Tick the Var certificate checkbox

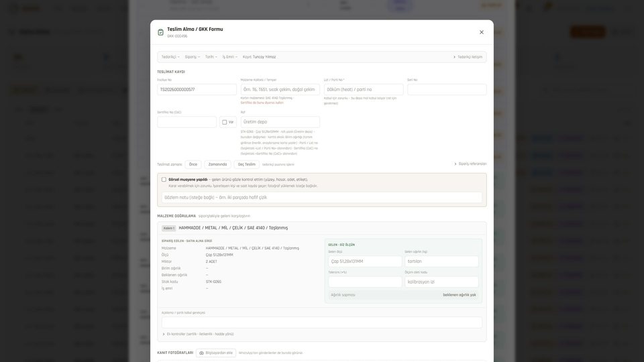coord(224,122)
